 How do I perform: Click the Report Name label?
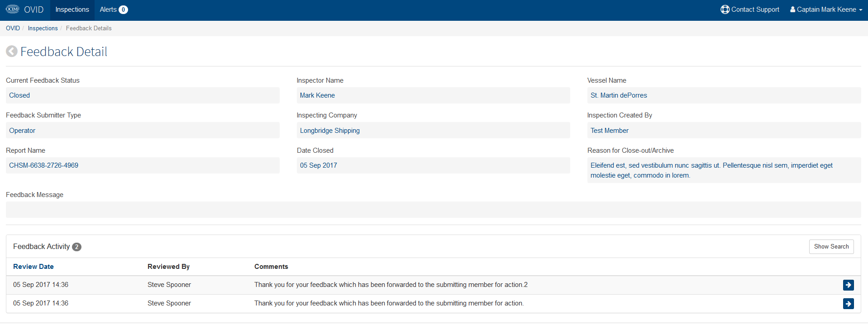coord(25,150)
